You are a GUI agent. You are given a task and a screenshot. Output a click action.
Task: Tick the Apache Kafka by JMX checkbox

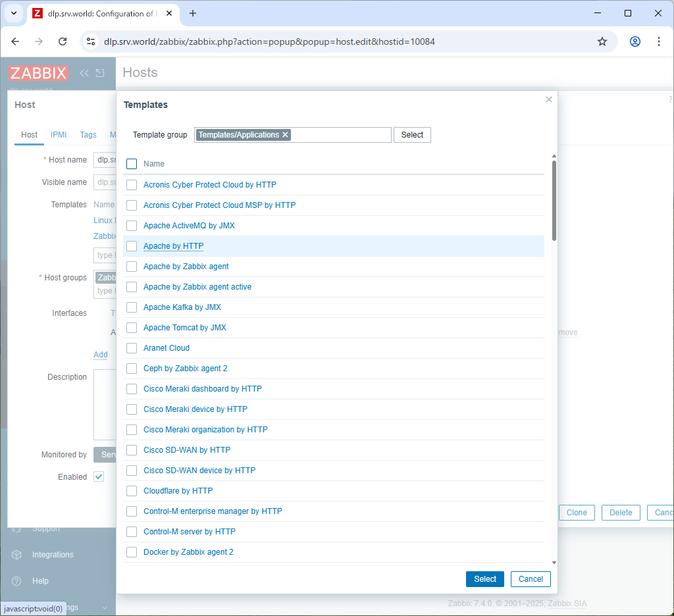(132, 307)
